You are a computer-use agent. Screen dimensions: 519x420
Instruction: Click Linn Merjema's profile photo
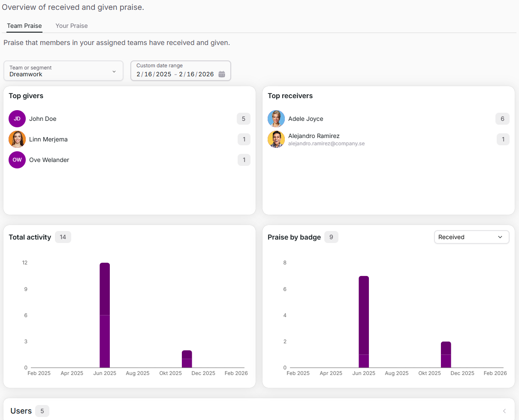click(17, 139)
